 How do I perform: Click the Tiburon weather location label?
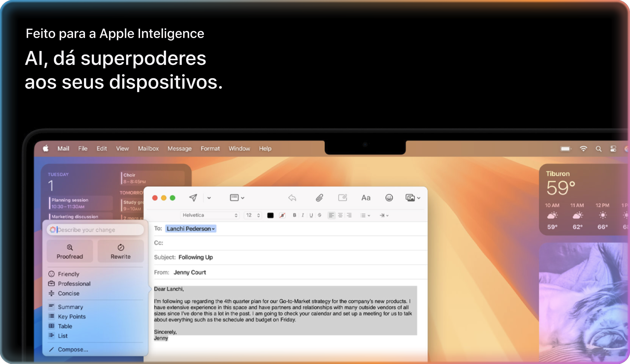pos(558,174)
